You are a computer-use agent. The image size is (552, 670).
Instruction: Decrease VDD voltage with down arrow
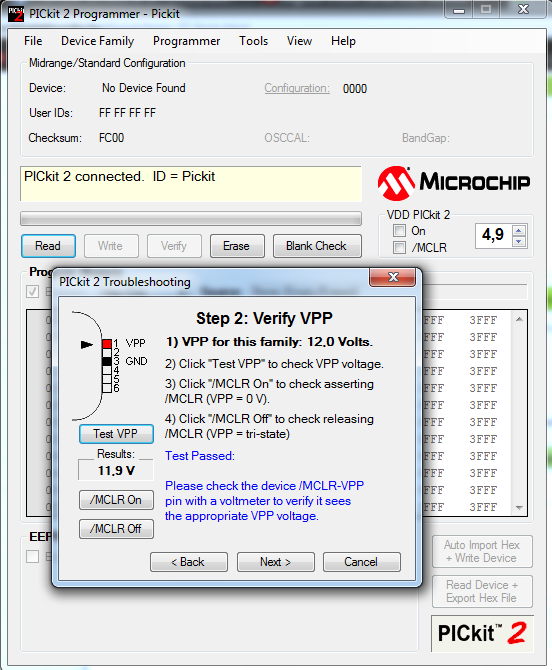(x=519, y=241)
